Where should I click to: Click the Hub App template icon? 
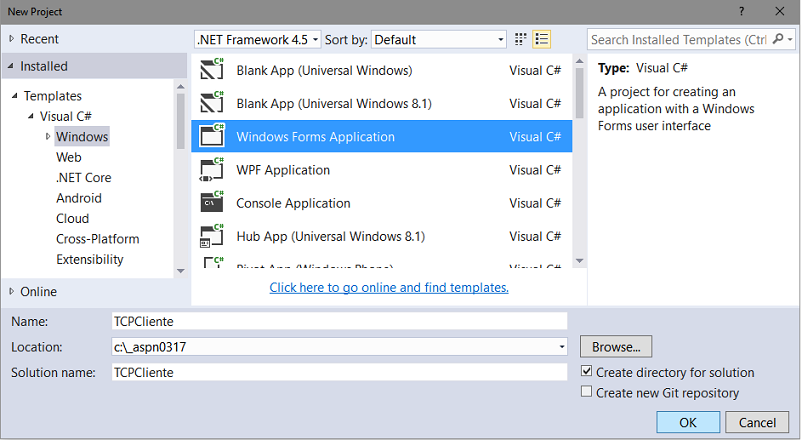[212, 236]
